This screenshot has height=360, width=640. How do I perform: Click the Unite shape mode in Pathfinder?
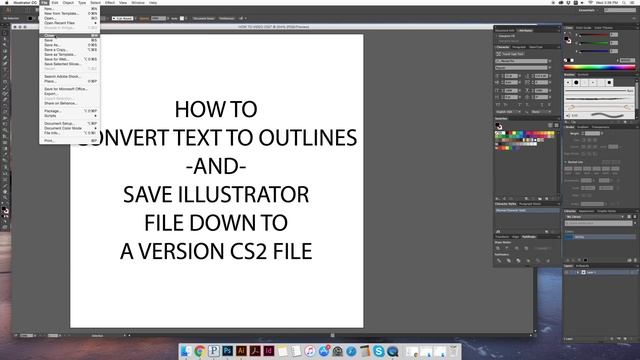pos(498,248)
